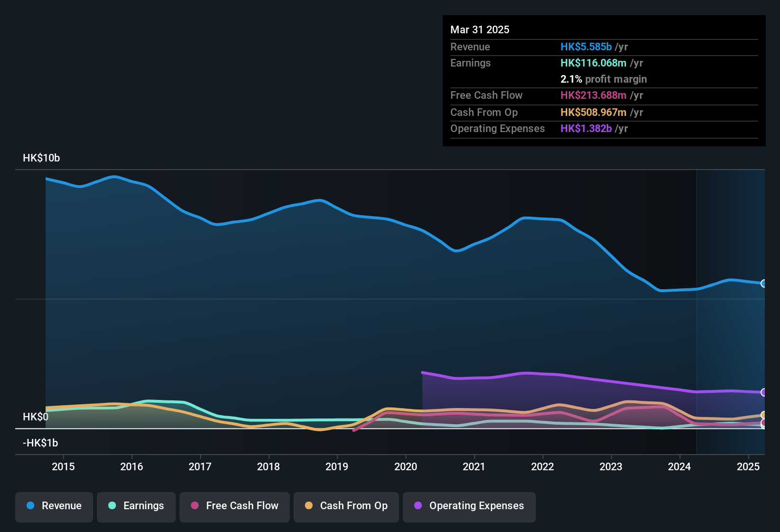Expand the Mar 31 2025 tooltip header
The image size is (780, 532).
coord(480,29)
